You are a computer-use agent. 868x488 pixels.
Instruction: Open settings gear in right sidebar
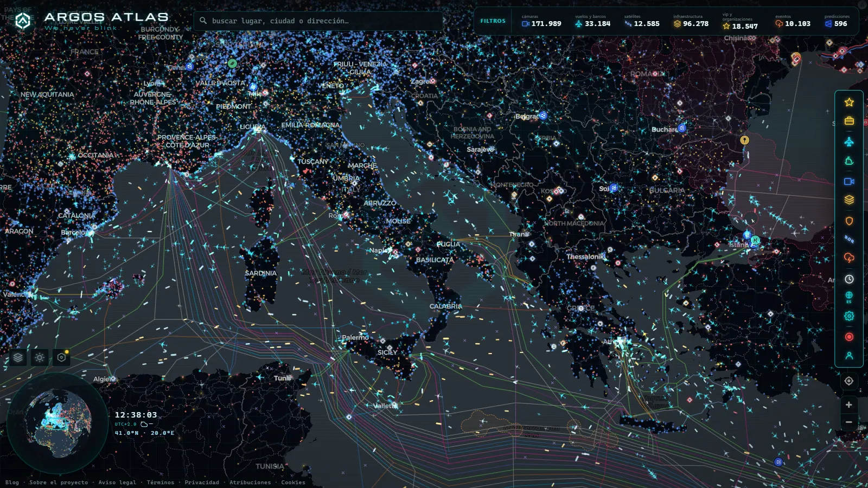[849, 316]
